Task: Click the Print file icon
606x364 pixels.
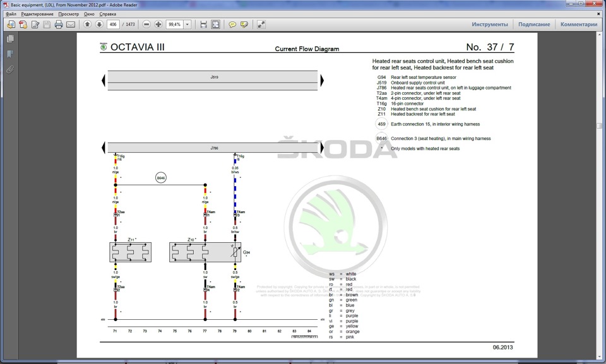Action: pyautogui.click(x=58, y=25)
